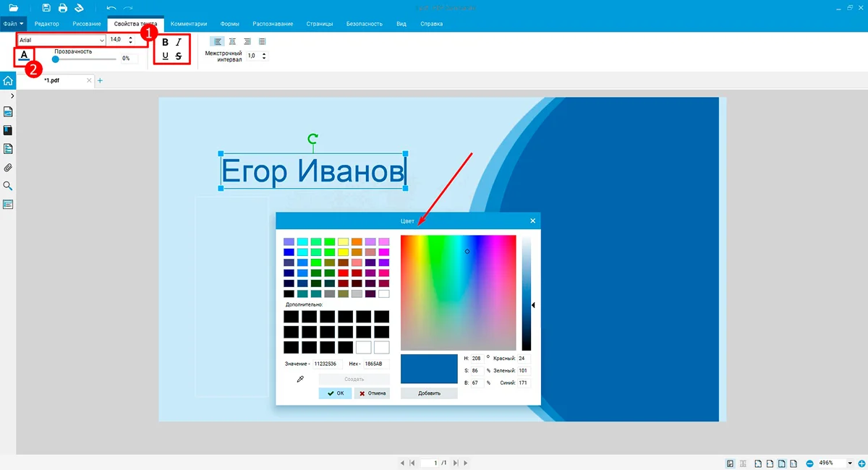868x470 pixels.
Task: Open the Файл menu dropdown
Action: (x=13, y=24)
